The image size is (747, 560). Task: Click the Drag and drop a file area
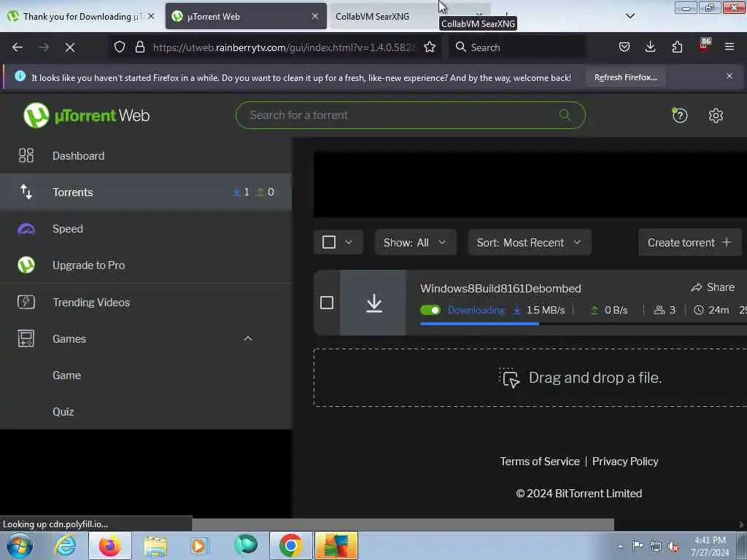coord(530,378)
